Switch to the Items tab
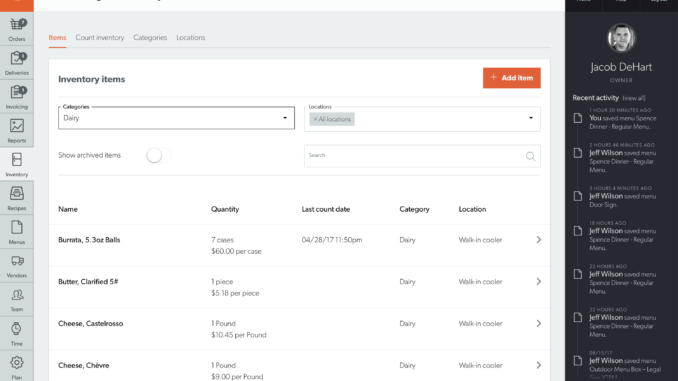Viewport: 678px width, 381px height. [x=58, y=38]
